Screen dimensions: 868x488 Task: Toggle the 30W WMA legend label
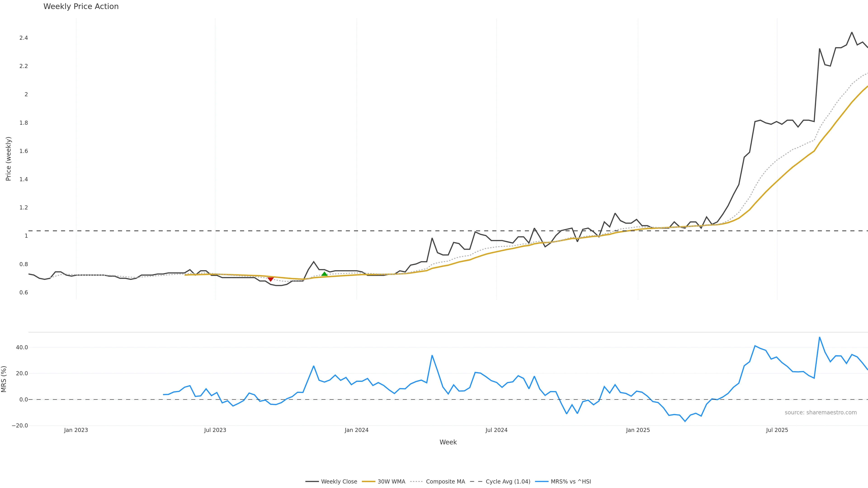tap(391, 482)
